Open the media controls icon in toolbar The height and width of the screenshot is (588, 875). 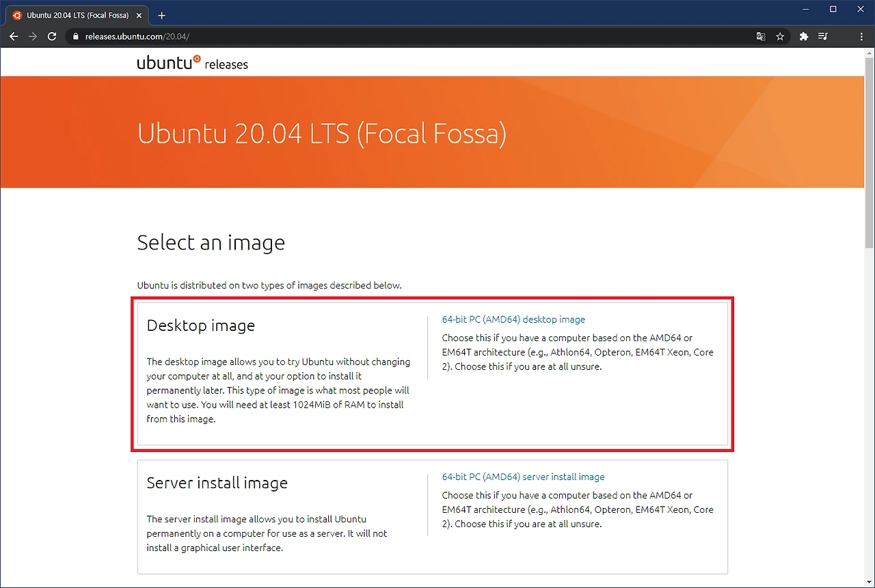pos(823,37)
